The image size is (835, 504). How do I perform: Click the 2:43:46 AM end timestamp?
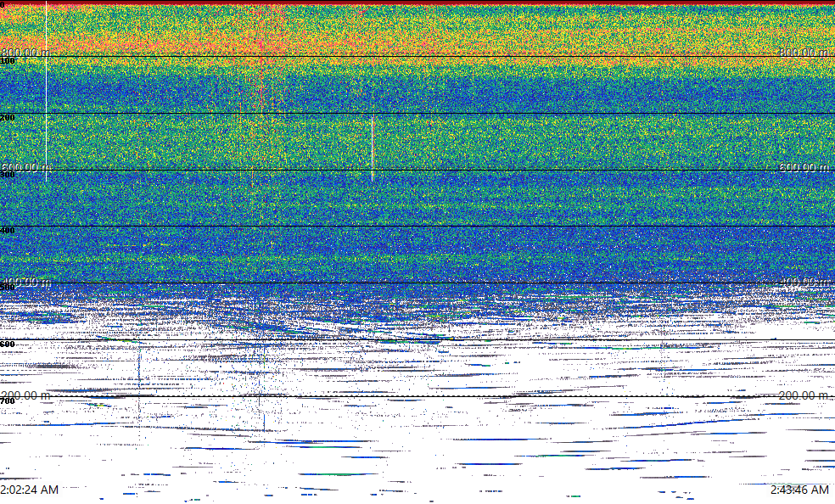[799, 490]
